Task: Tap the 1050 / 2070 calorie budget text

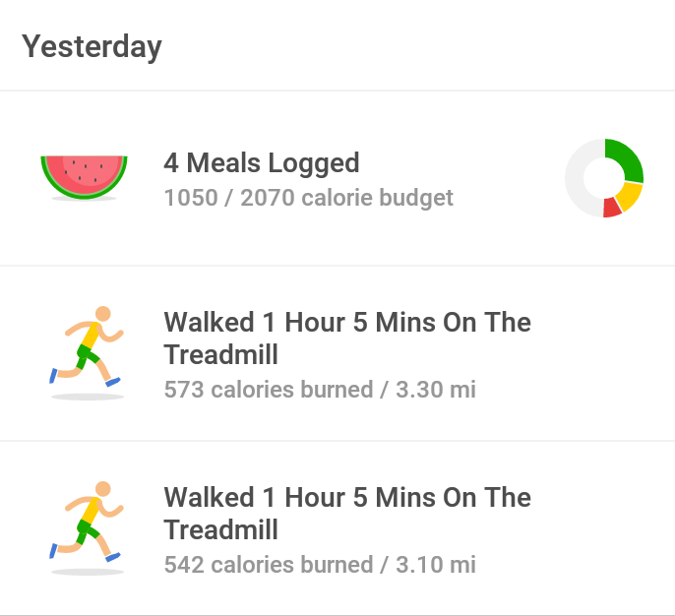Action: [x=309, y=198]
